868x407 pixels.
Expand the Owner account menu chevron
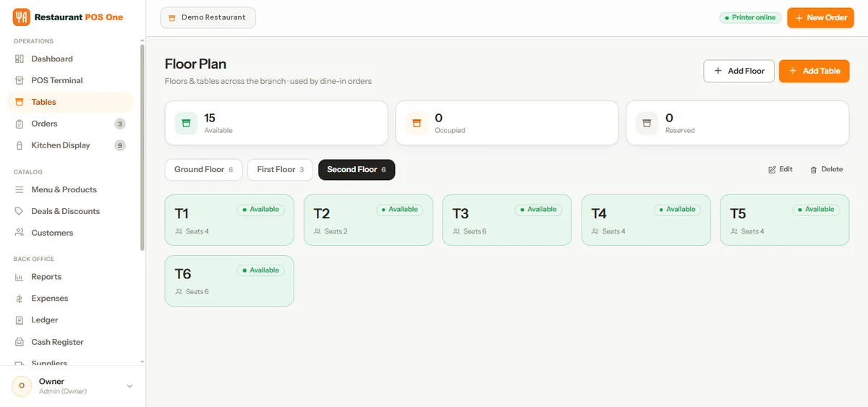pos(130,386)
